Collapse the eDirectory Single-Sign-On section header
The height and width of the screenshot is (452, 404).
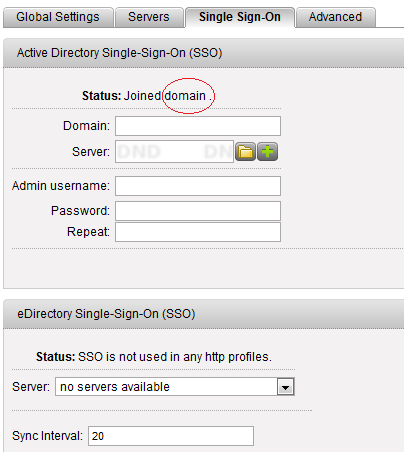click(x=204, y=314)
